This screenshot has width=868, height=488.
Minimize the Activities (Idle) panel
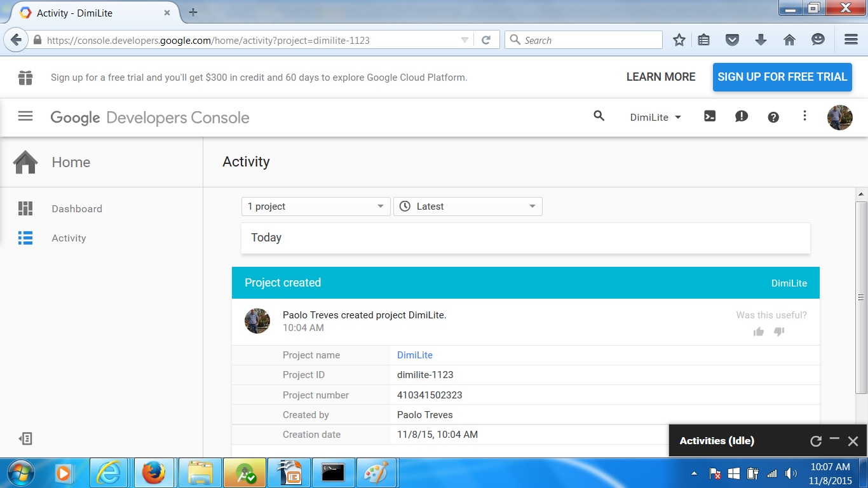(x=835, y=439)
